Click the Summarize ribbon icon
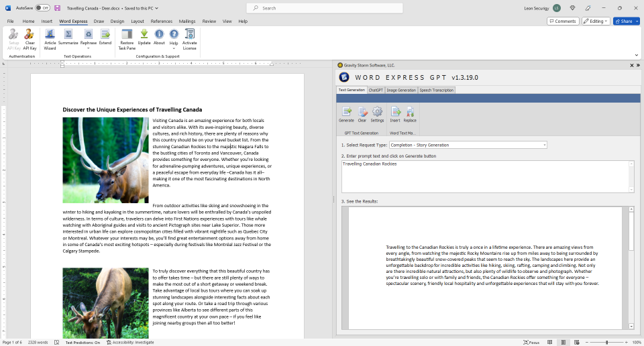 [x=68, y=34]
